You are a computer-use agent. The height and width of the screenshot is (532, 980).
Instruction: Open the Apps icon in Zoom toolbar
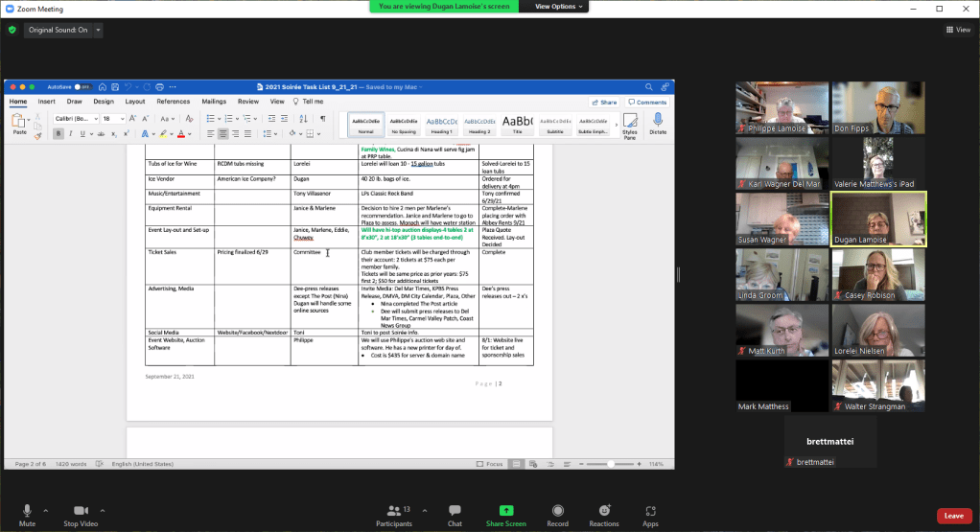(x=650, y=511)
